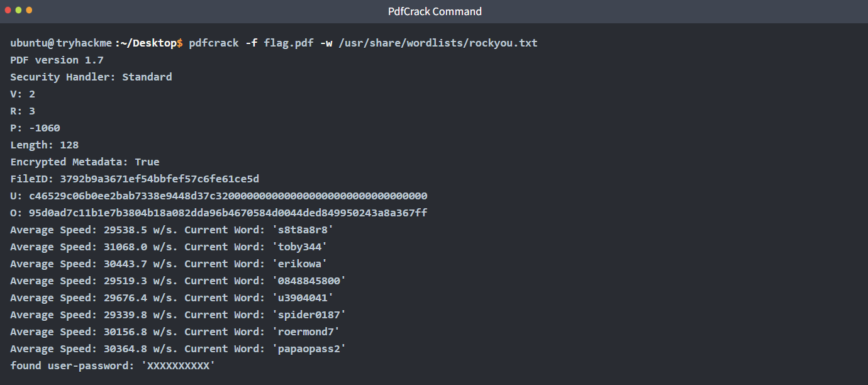
Task: Click the current word 'papaopass2'
Action: pyautogui.click(x=308, y=349)
